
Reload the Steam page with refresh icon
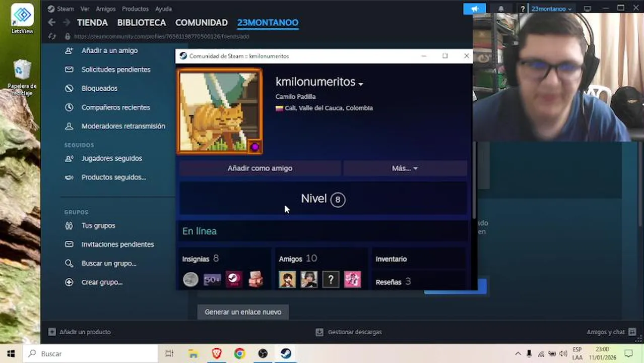coord(51,36)
